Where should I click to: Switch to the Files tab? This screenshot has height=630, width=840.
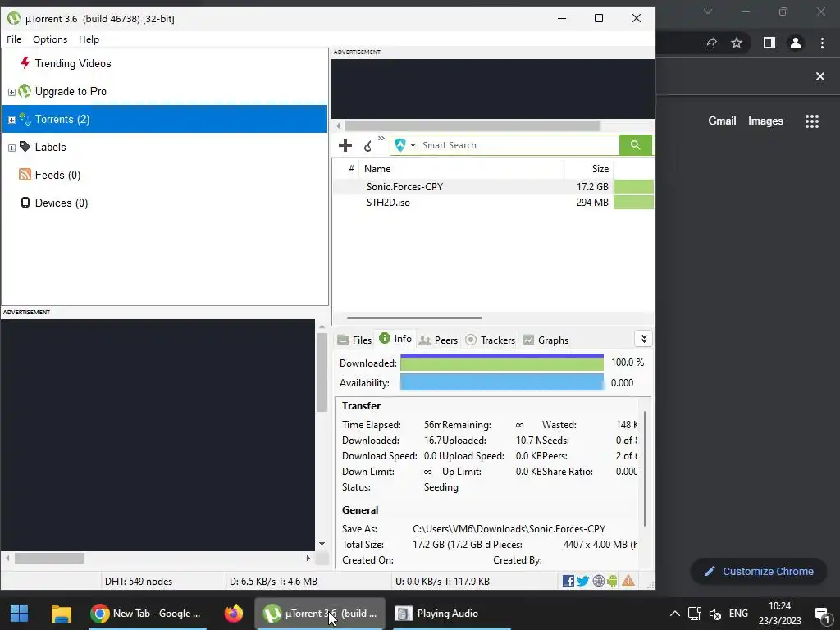354,340
